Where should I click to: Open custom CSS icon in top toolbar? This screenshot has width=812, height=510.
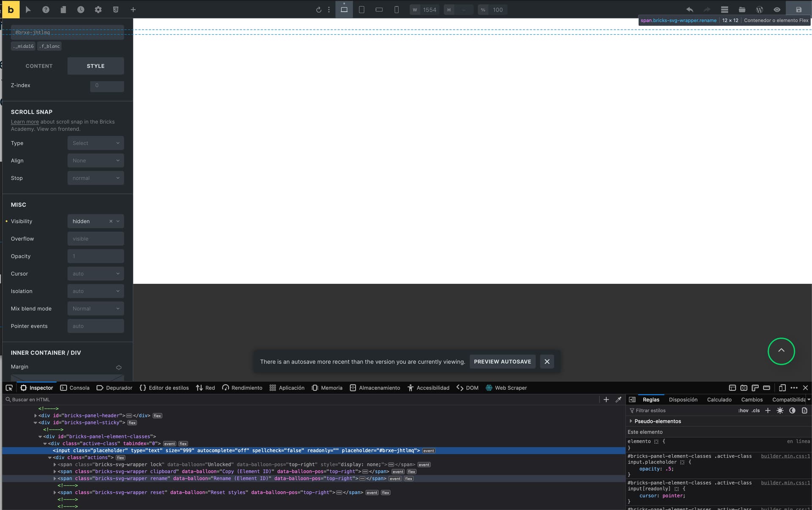point(115,10)
